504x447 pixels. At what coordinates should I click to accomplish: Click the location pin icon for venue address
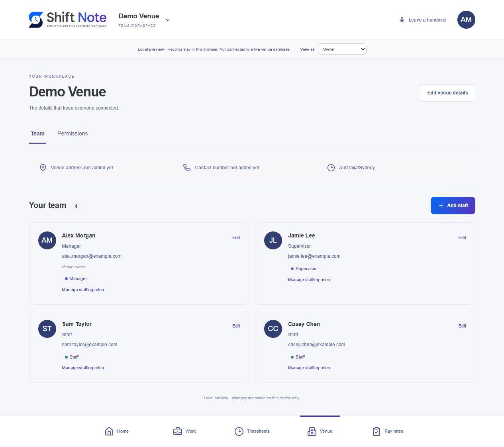point(43,168)
